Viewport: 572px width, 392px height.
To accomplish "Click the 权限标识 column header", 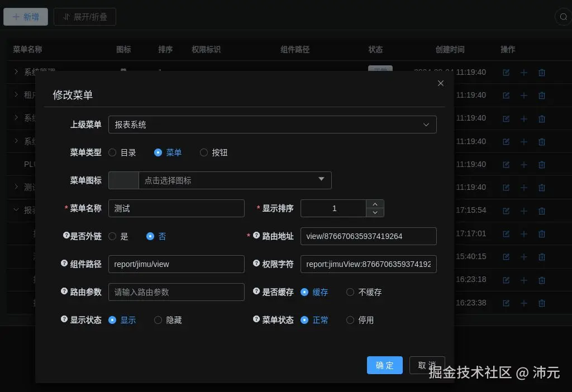I will (x=206, y=49).
